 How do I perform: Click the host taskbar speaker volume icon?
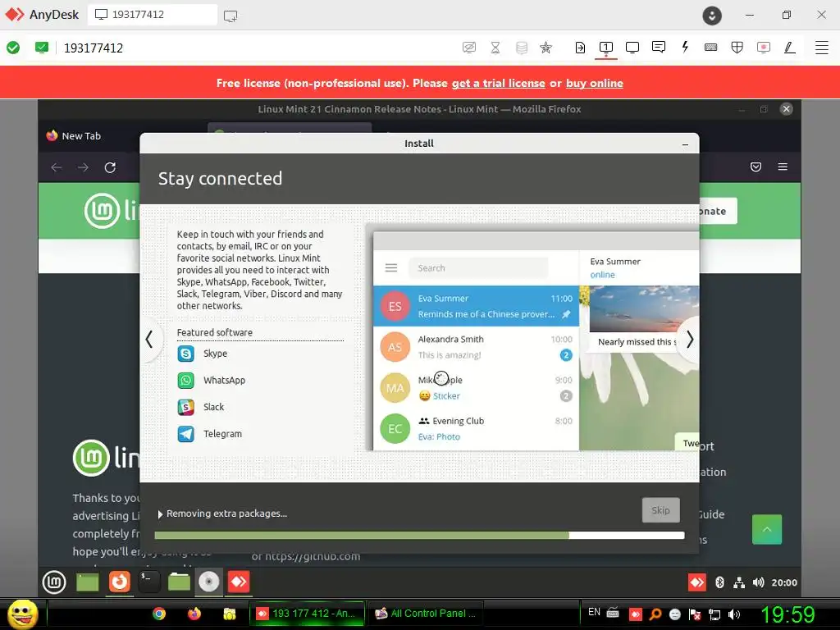click(734, 614)
